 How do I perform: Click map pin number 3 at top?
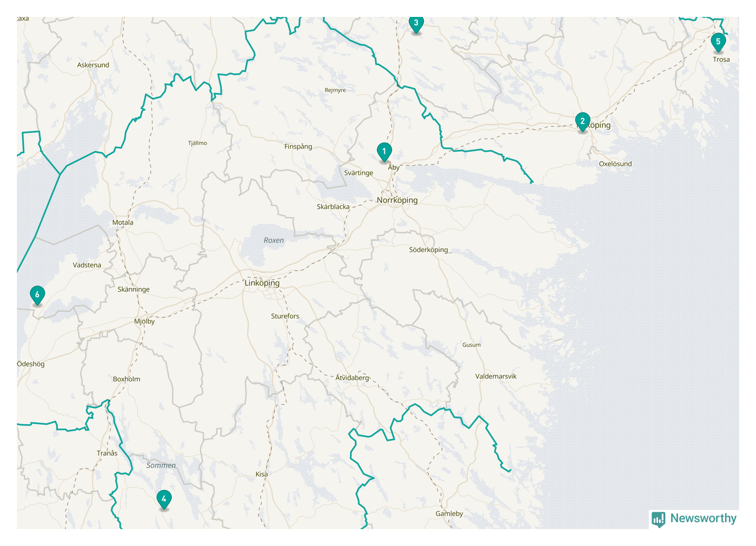(x=416, y=24)
